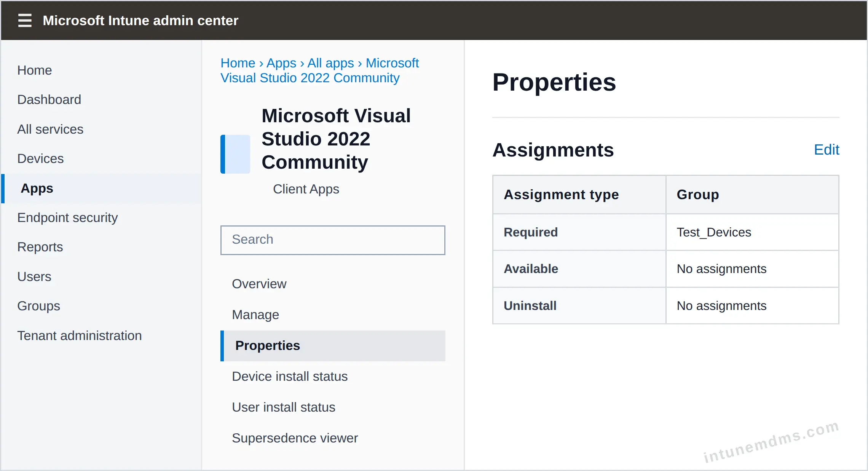Go to Home in left navigation
This screenshot has width=868, height=471.
coord(35,70)
